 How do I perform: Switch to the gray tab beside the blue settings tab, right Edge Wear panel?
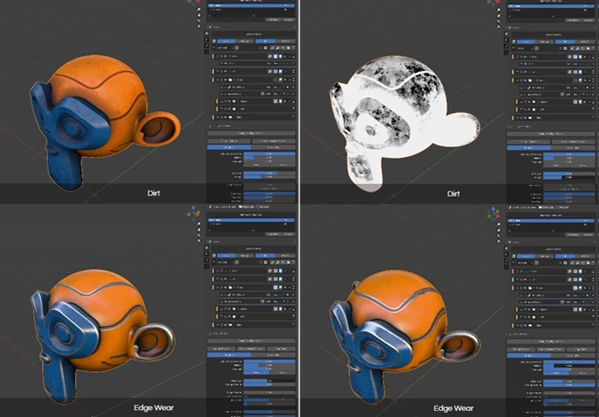[x=573, y=356]
